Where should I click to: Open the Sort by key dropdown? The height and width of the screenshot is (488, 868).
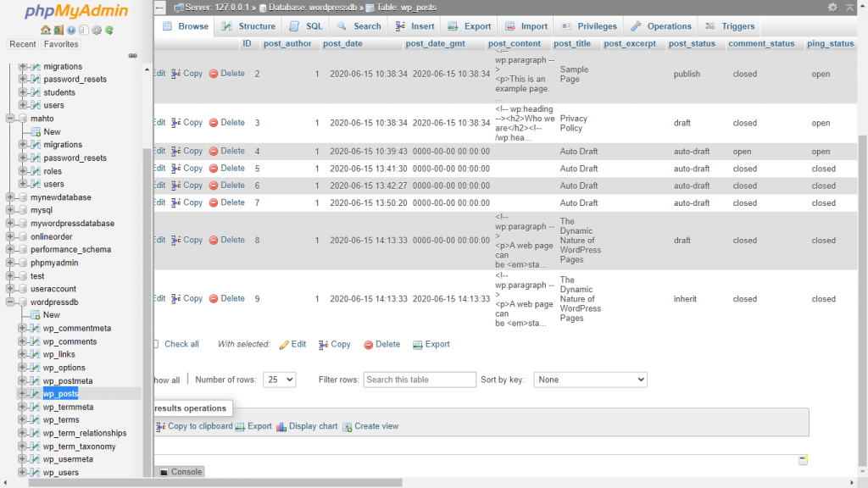[590, 380]
